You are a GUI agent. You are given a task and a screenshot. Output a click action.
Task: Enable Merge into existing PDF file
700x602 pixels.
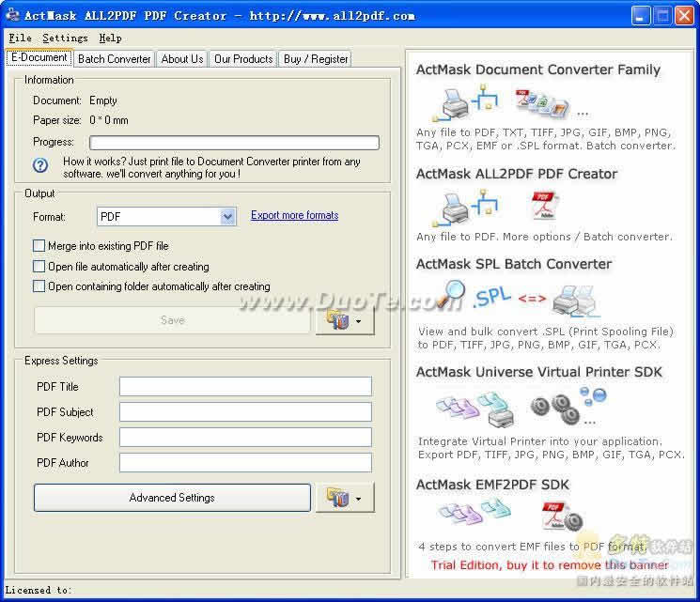pos(39,246)
